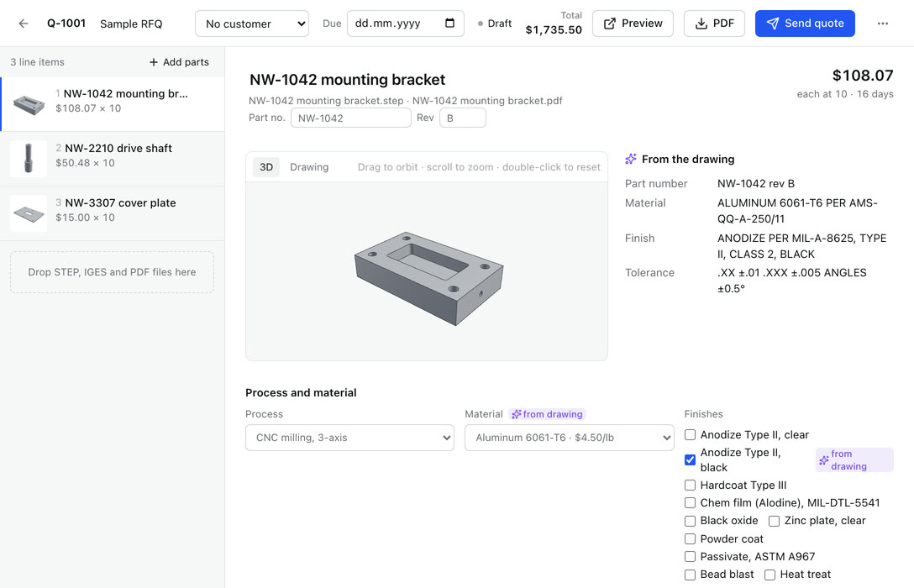
Task: Click the Process and material heading
Action: (301, 393)
